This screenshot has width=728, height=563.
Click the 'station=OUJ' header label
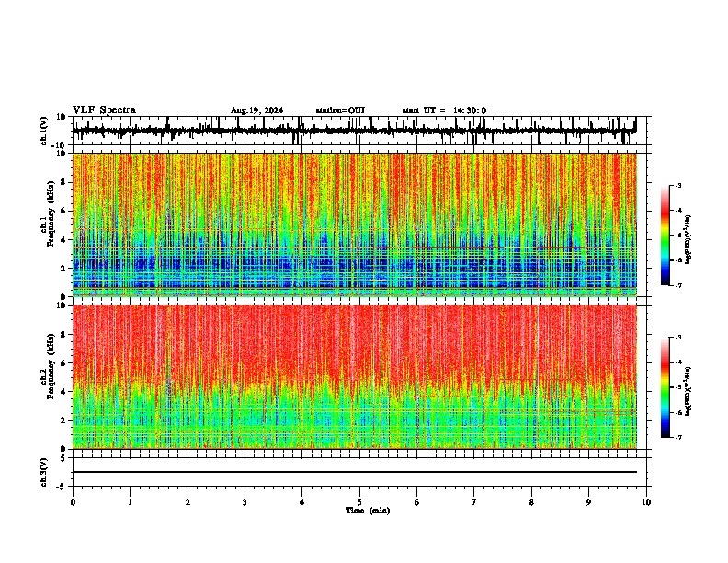[340, 110]
